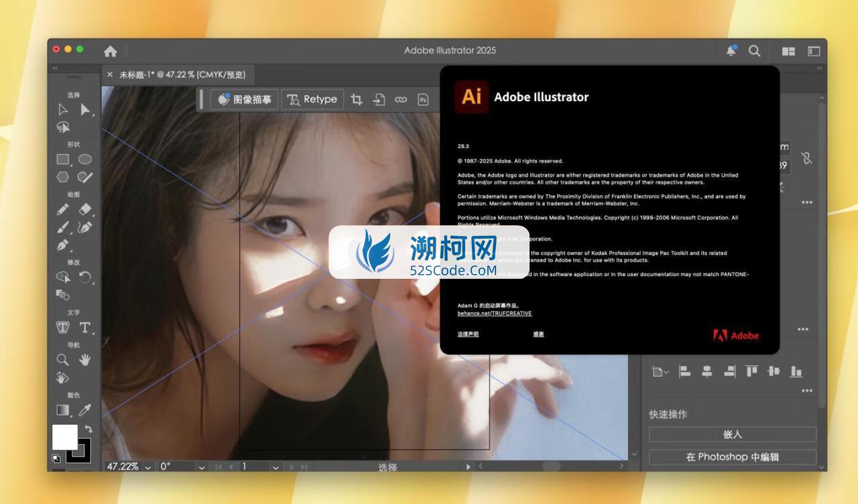Click Vertical Align Bottom icon
Viewport: 858px width, 504px height.
pyautogui.click(x=796, y=371)
